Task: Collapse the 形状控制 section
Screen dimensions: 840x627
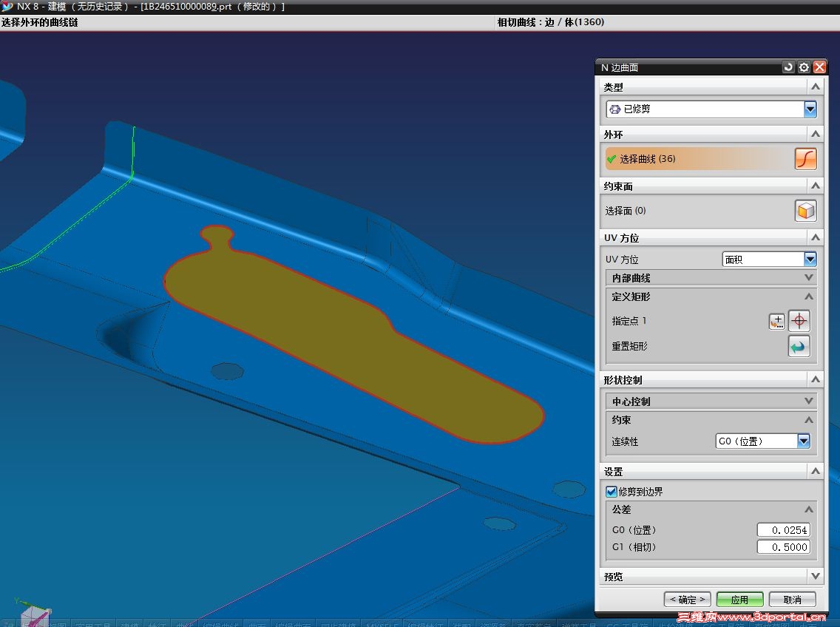Action: (816, 379)
